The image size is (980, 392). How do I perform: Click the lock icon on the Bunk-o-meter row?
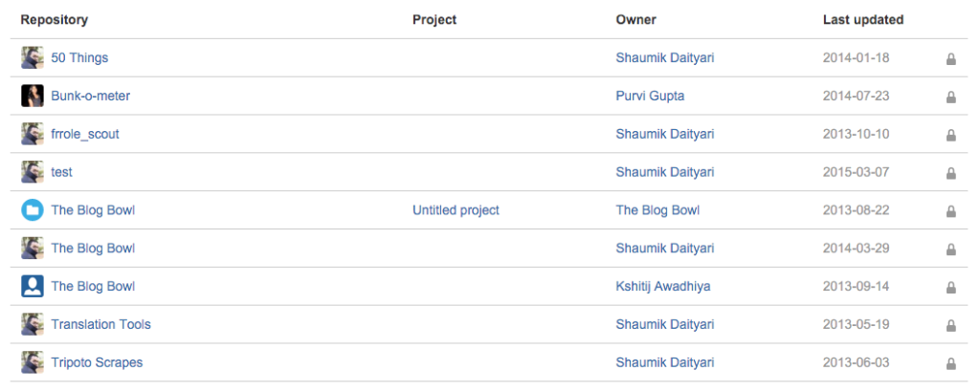[x=951, y=97]
